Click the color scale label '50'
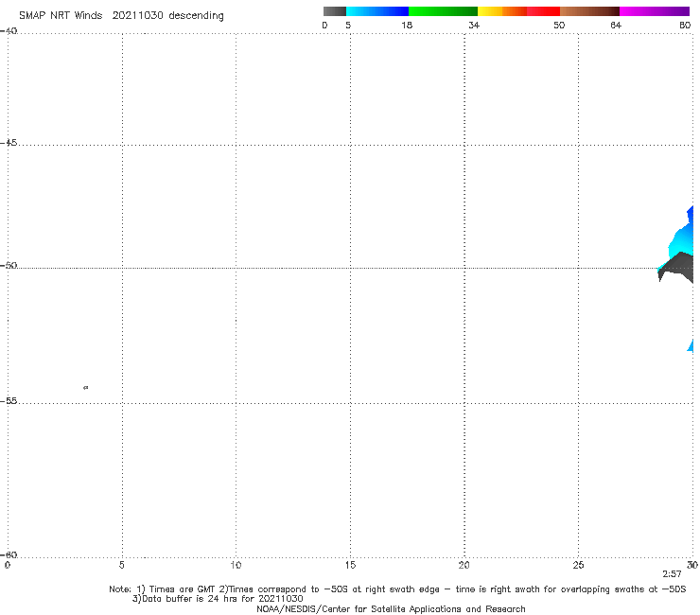Screen dimensions: 700x615 tap(559, 25)
